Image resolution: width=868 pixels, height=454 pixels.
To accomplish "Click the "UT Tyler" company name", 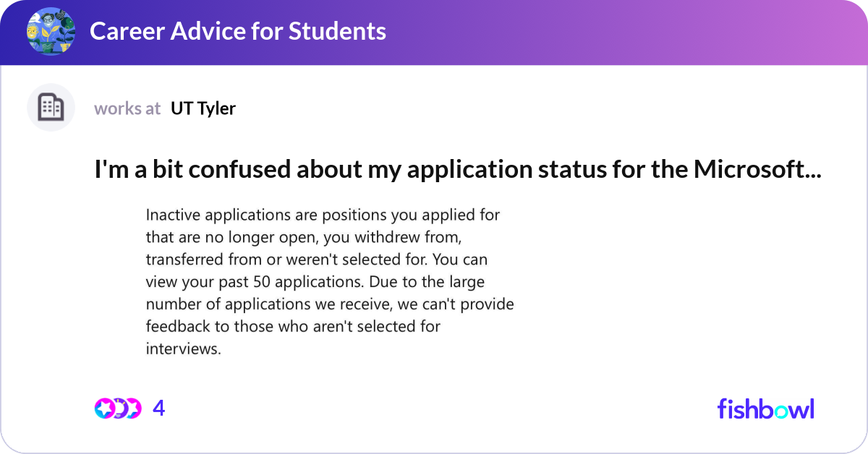I will click(x=203, y=108).
